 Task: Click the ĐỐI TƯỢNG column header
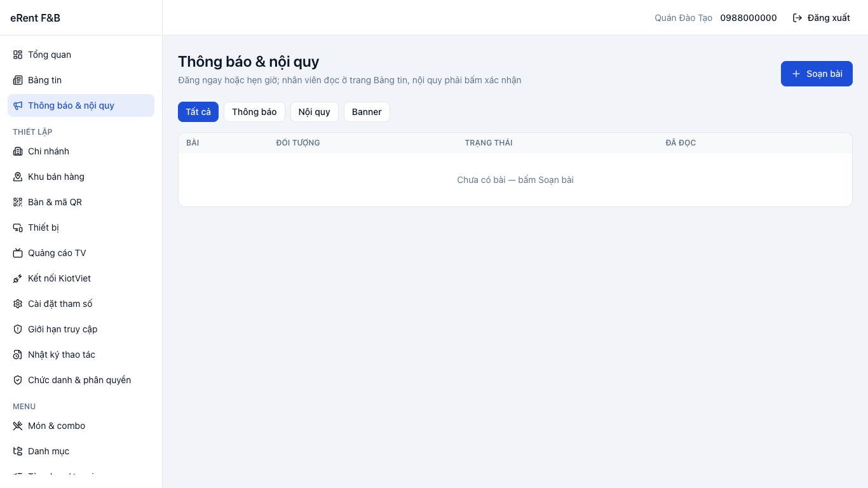click(x=298, y=143)
